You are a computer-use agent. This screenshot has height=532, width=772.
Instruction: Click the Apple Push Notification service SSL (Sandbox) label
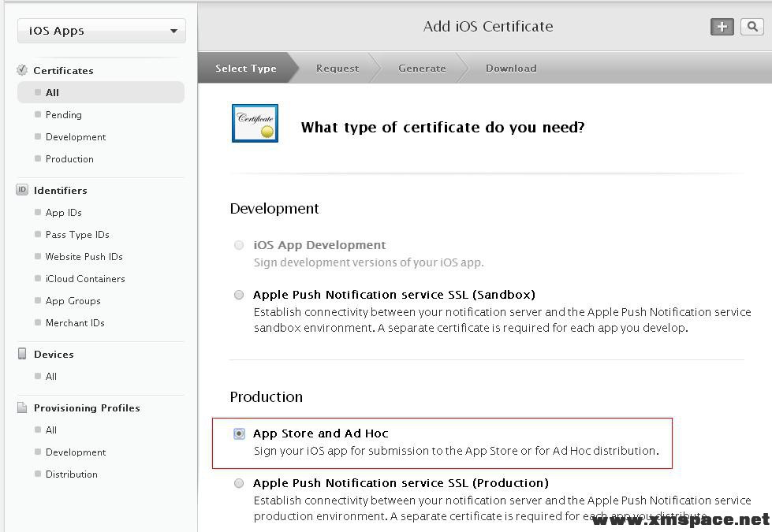tap(393, 295)
